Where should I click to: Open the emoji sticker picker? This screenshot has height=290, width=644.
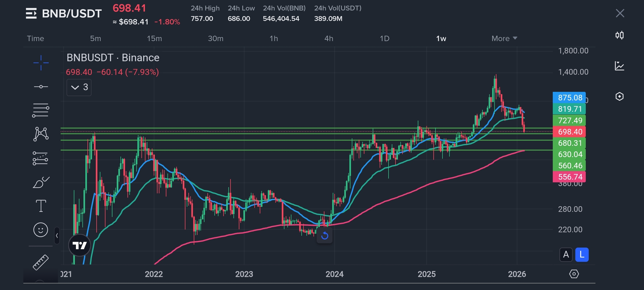(x=41, y=230)
